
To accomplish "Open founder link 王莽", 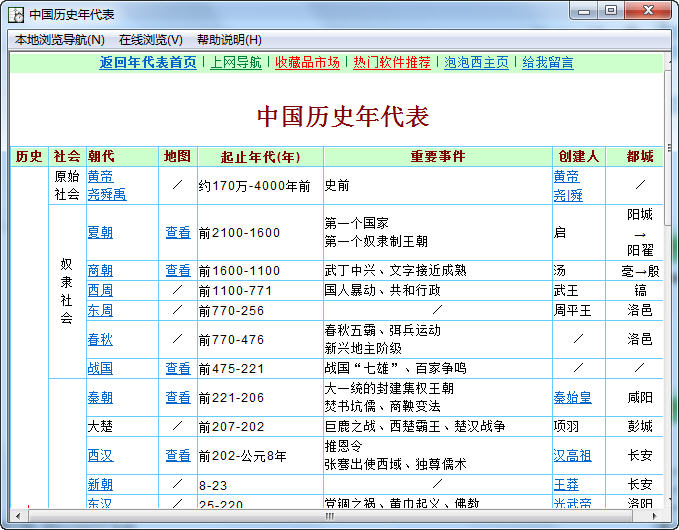I will tap(566, 485).
